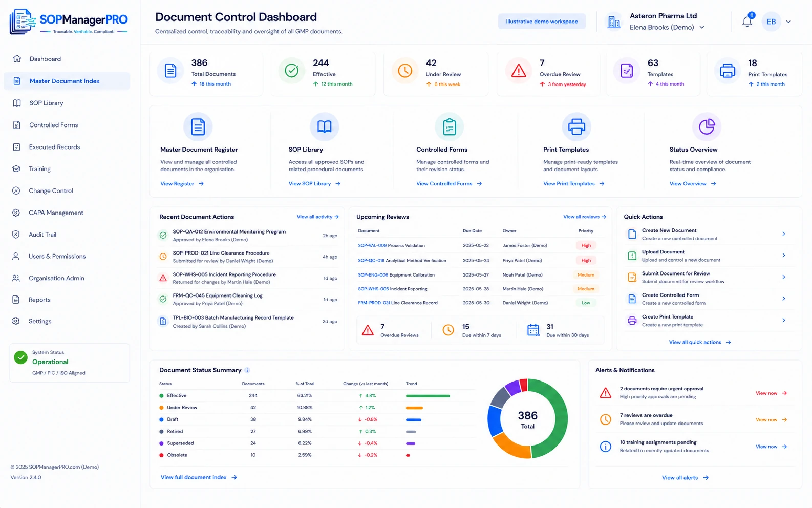Expand the Upload Document chevron arrow
The width and height of the screenshot is (812, 508).
coord(784,256)
